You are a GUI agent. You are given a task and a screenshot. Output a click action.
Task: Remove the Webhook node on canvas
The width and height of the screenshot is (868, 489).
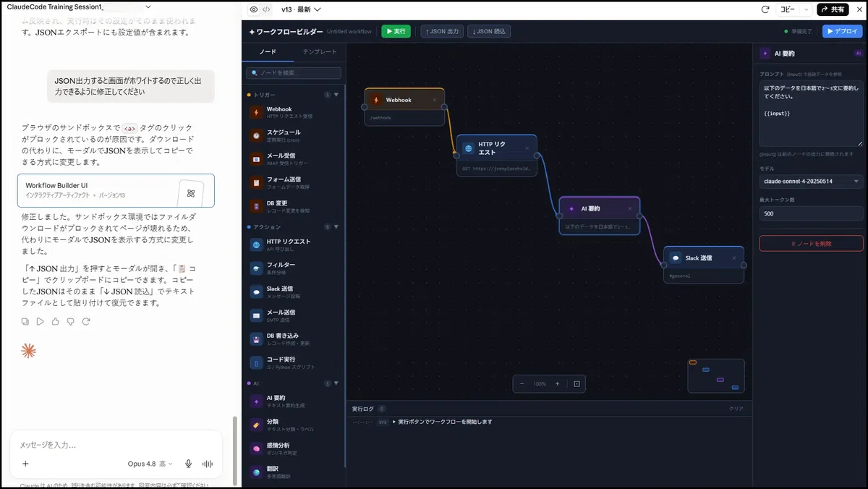tap(435, 100)
